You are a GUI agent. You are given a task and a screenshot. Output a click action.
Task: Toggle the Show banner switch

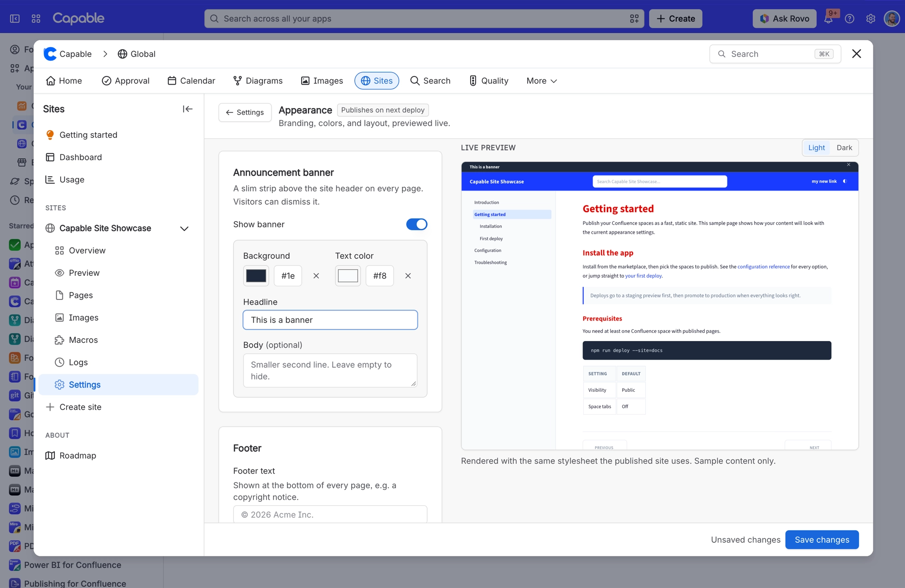click(417, 224)
